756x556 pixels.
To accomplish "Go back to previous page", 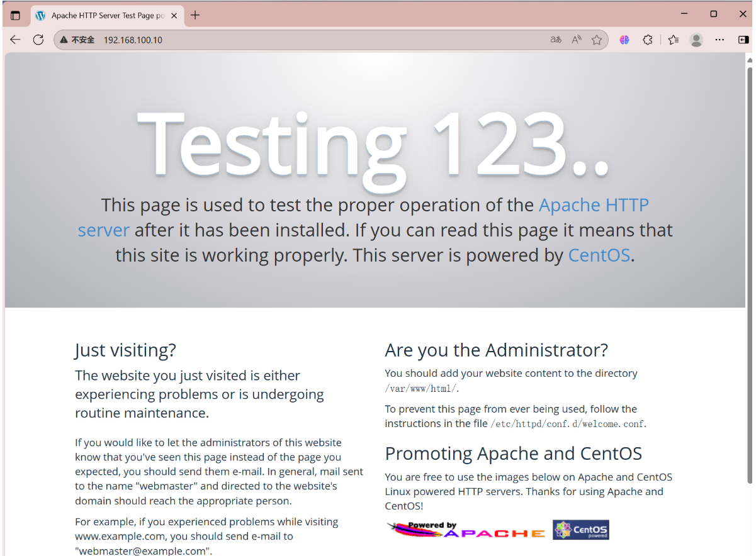I will [15, 40].
